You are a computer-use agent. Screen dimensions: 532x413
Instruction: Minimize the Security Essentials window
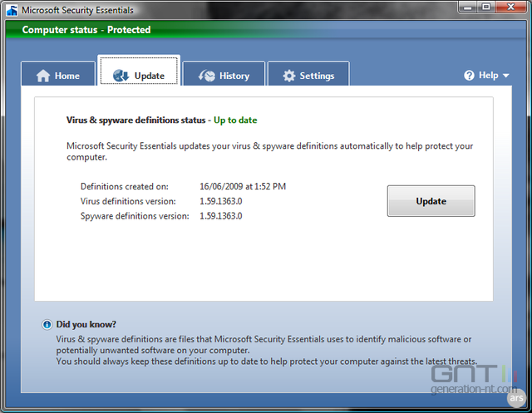[x=468, y=7]
